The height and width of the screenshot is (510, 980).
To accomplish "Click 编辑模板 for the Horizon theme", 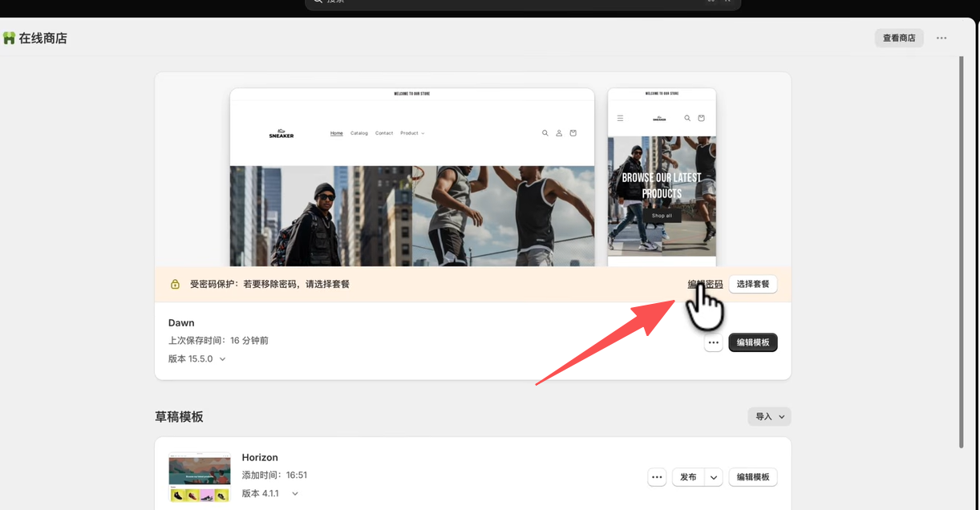I will pos(753,477).
